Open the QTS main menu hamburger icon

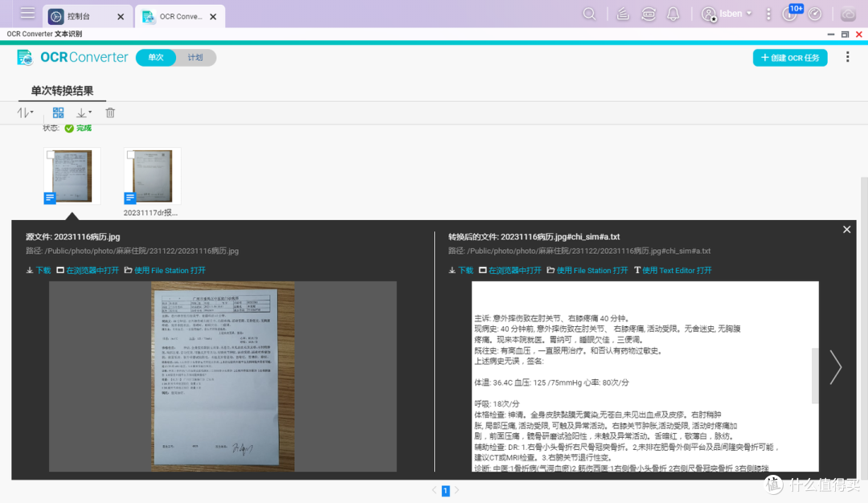pyautogui.click(x=27, y=13)
